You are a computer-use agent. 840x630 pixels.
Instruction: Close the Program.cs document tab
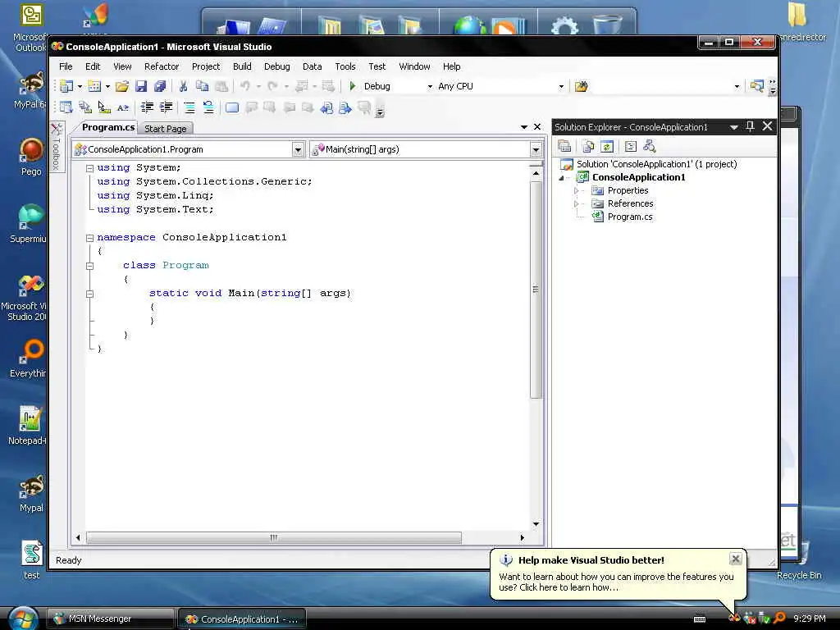pos(537,127)
